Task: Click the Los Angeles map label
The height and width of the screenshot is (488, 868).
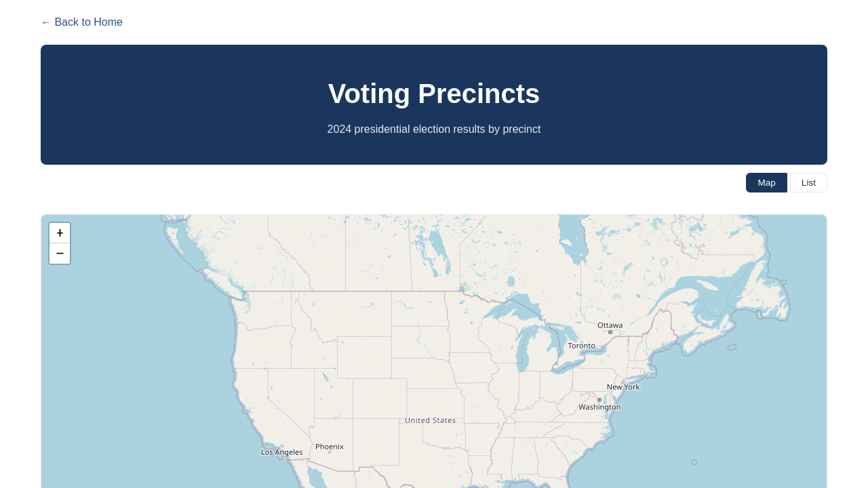Action: coord(282,452)
